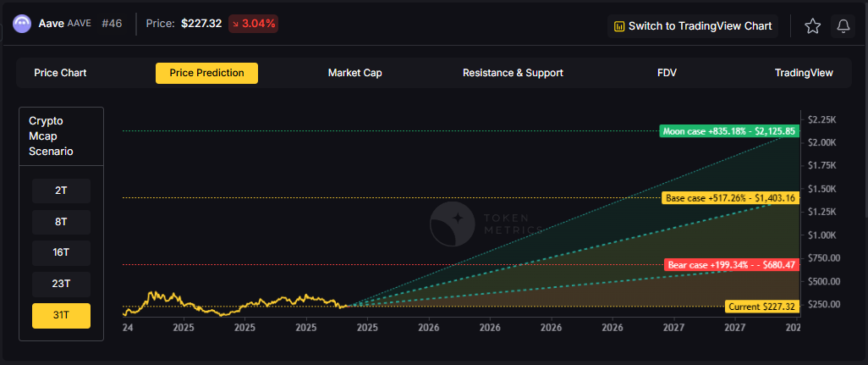This screenshot has width=868, height=365.
Task: Select the 23T market cap scenario
Action: click(61, 285)
